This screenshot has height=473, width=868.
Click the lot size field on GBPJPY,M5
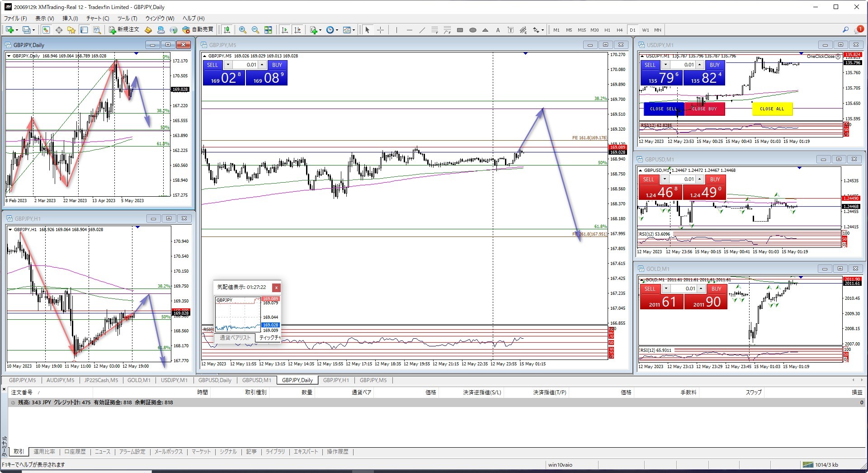tap(245, 65)
